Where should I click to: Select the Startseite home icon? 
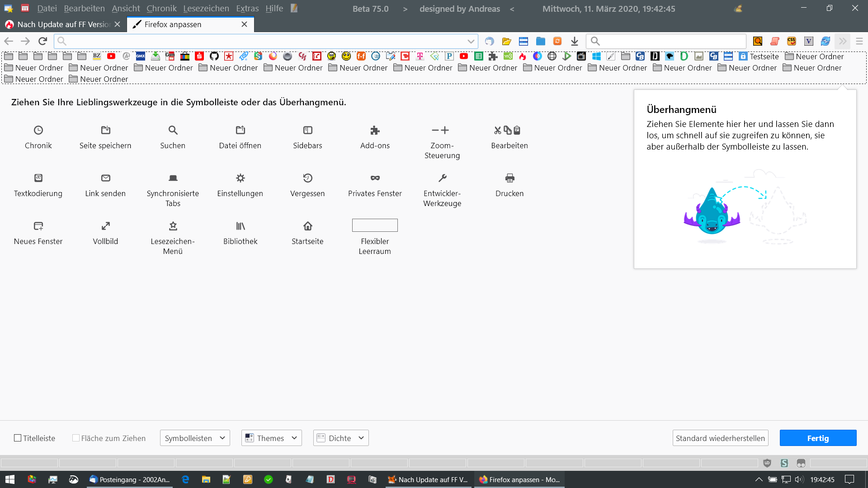click(307, 226)
